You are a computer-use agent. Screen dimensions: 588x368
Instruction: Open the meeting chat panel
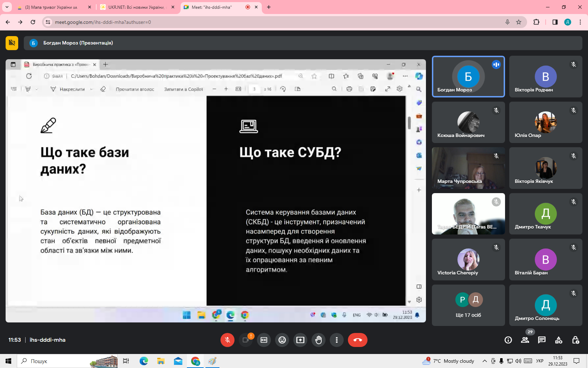[x=542, y=340]
